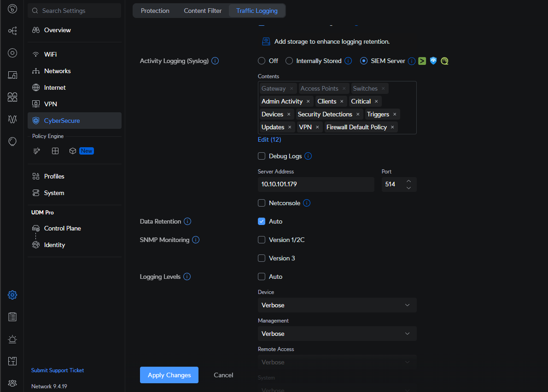This screenshot has height=392, width=548.
Task: Click the green Splunk arrow icon
Action: click(422, 61)
